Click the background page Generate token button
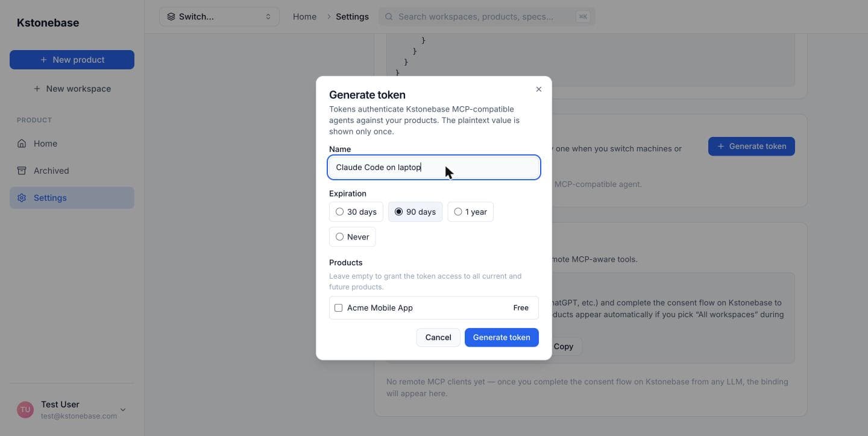This screenshot has width=868, height=436. [752, 146]
